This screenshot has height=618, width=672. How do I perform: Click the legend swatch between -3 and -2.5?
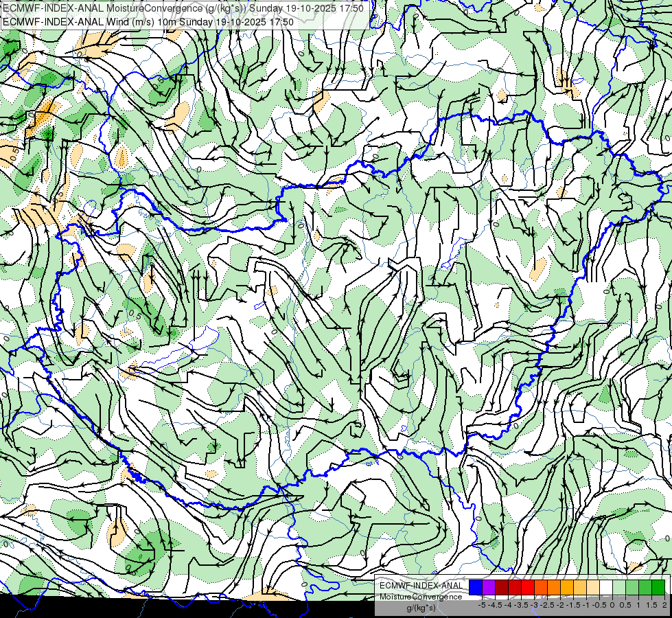coord(541,588)
